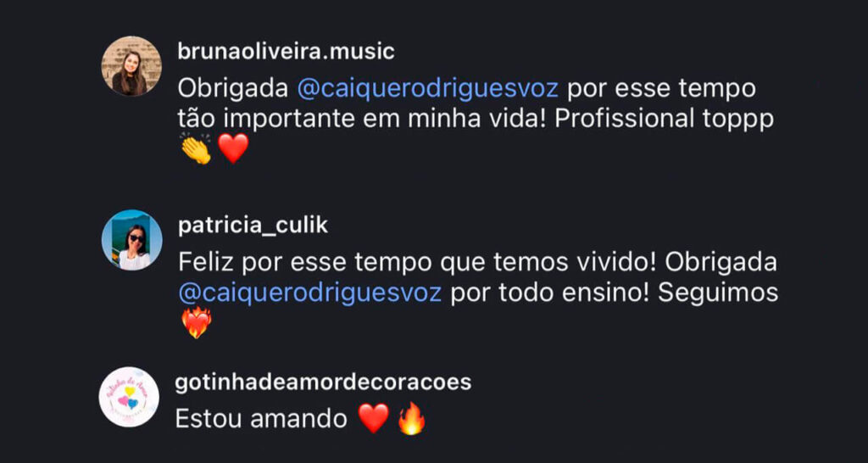Open @caiquerodriguesvoz mention in Patricia's comment
Viewport: 868px width, 463px height.
[310, 293]
